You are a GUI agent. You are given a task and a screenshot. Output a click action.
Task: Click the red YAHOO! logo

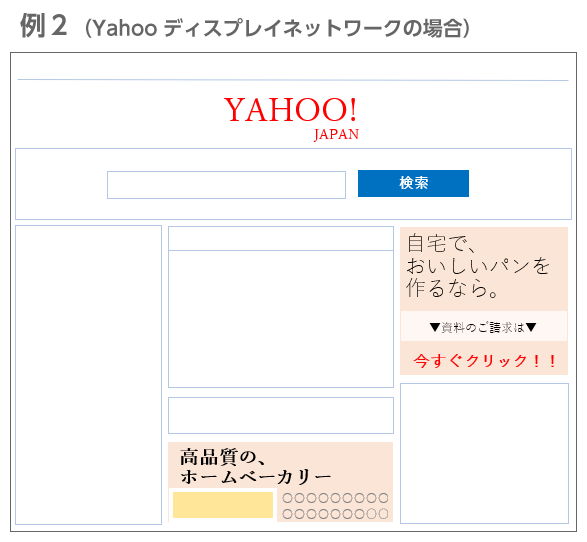pyautogui.click(x=291, y=110)
